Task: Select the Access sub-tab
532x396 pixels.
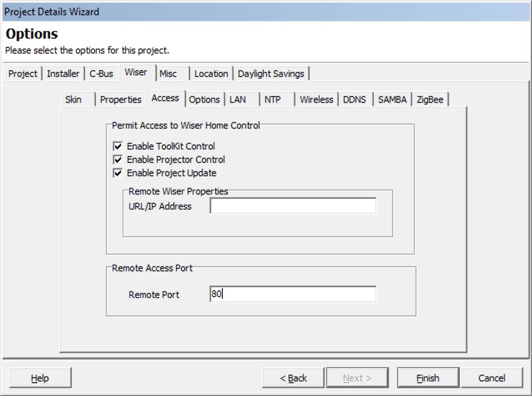Action: [x=165, y=98]
